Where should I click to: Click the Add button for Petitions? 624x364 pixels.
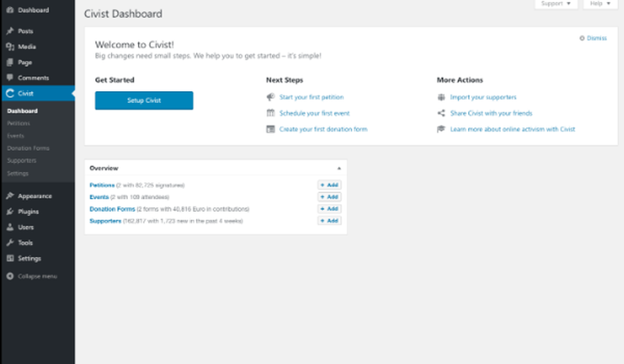pos(329,184)
